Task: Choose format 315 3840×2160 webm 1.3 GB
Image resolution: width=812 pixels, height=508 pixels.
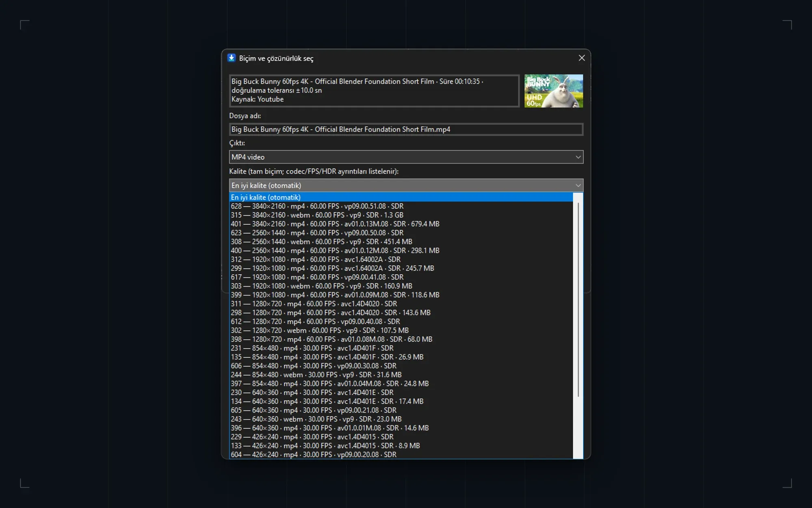Action: point(401,215)
